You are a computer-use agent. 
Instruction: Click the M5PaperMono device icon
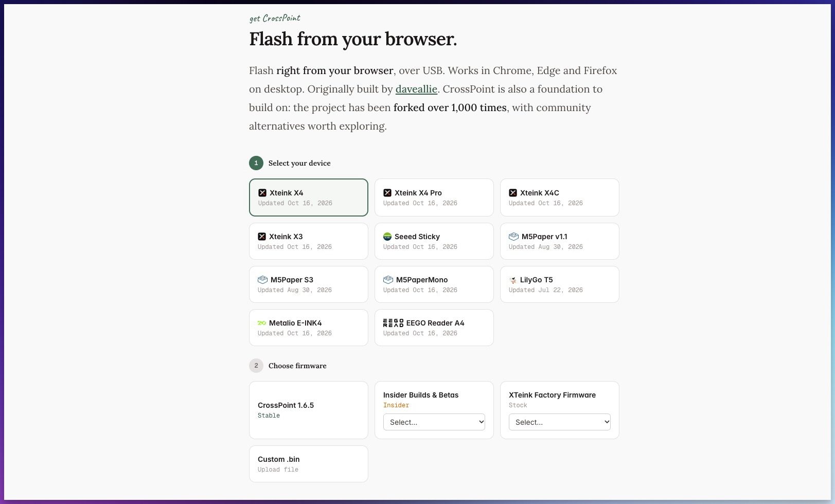[x=388, y=280]
